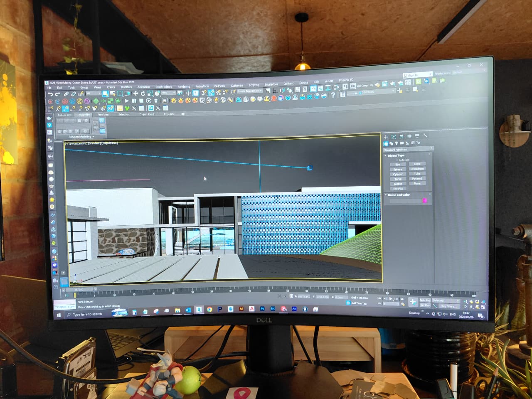Open the layer 0 (default) dropdown
The image size is (532, 399).
370,92
